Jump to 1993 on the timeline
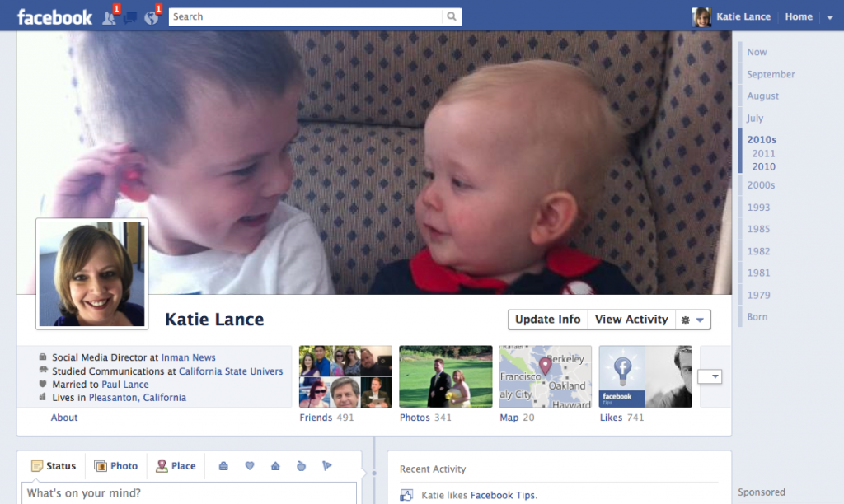Viewport: 844px width, 504px height. click(758, 208)
